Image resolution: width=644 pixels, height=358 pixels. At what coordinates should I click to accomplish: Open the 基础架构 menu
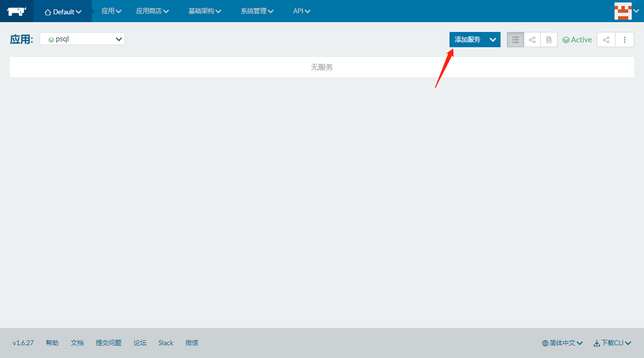click(205, 11)
